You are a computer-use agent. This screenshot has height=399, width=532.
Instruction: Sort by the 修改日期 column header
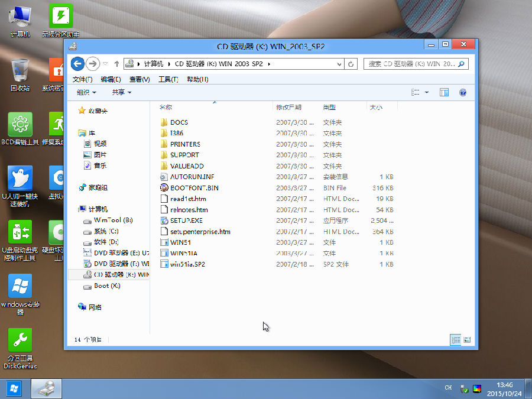288,107
